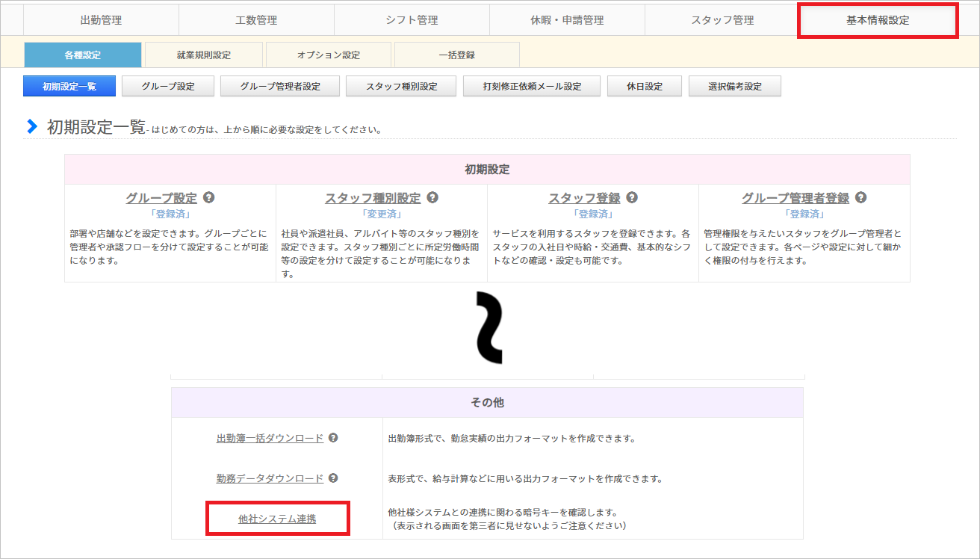Open グループ管理者設定 button
The height and width of the screenshot is (559, 980).
(x=280, y=86)
